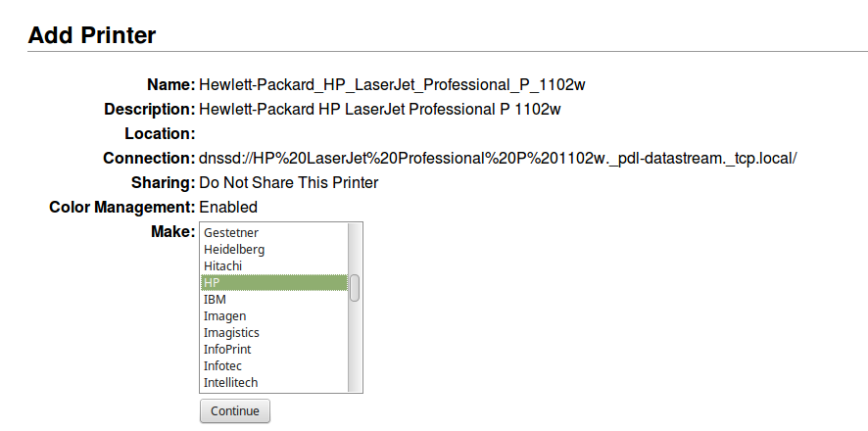This screenshot has height=431, width=868.
Task: Choose Intellitech as the printer make
Action: pyautogui.click(x=274, y=382)
